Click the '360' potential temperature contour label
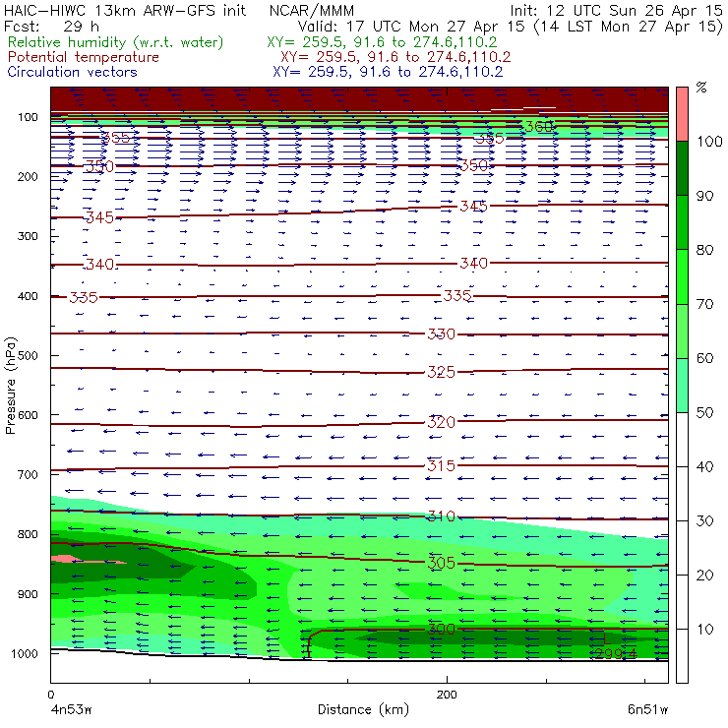 pyautogui.click(x=538, y=126)
